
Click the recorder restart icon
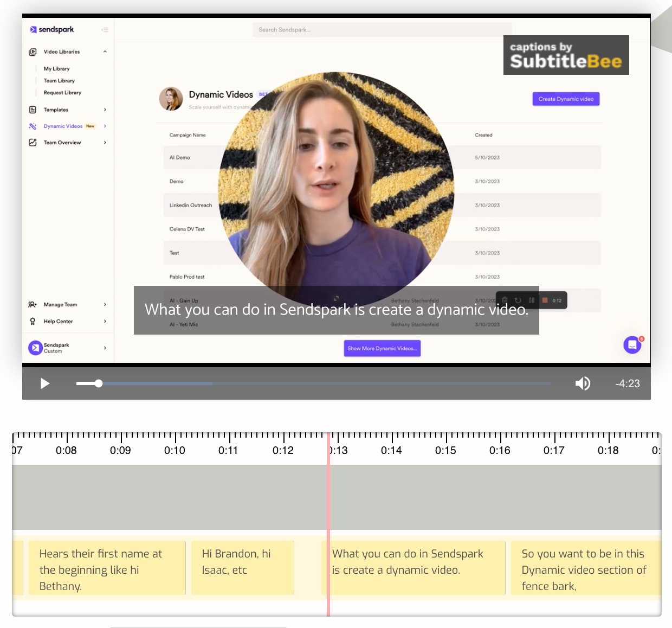click(518, 300)
